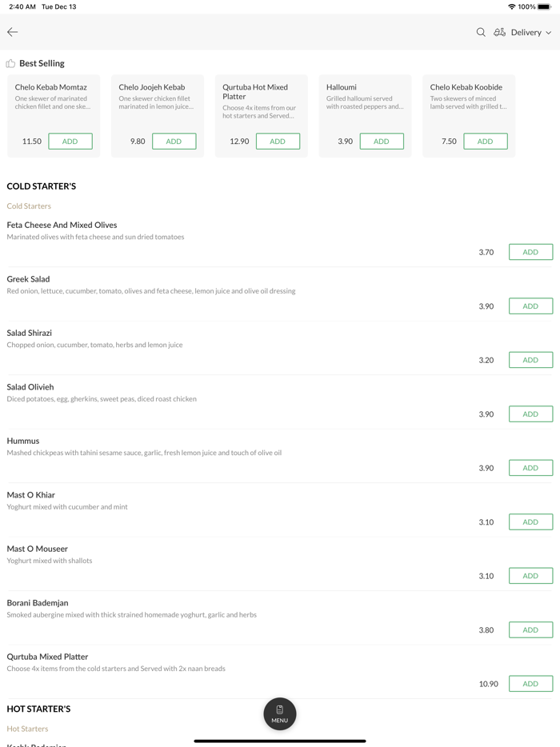The height and width of the screenshot is (747, 560).
Task: Tap the delivery rider icon
Action: tap(499, 32)
